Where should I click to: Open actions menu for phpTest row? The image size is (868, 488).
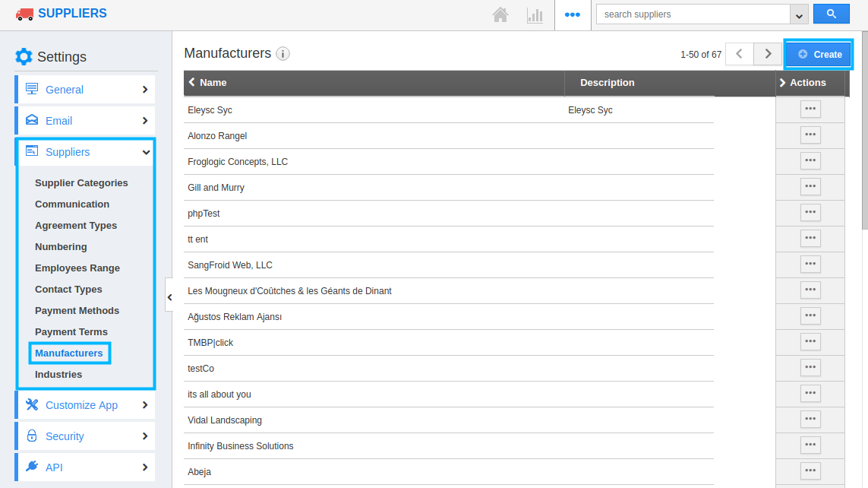810,212
